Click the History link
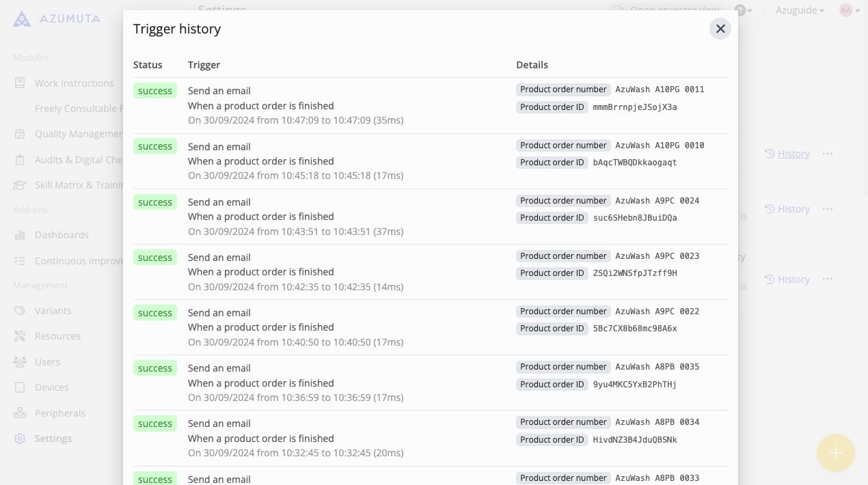This screenshot has height=485, width=868. 794,154
